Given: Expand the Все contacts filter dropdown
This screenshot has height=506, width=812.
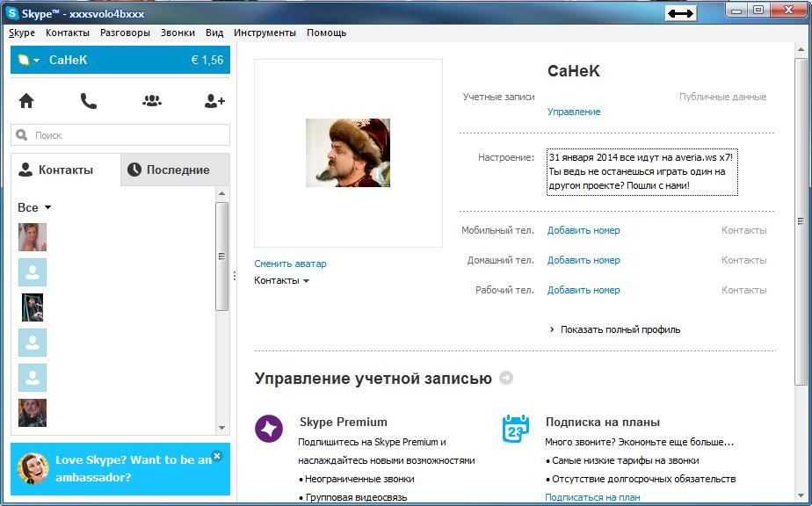Looking at the screenshot, I should coord(35,207).
